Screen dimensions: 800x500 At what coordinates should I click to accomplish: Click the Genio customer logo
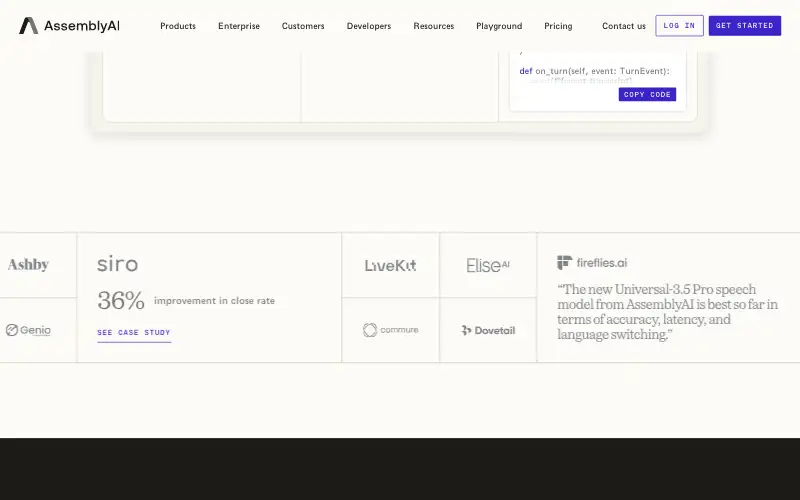pyautogui.click(x=29, y=330)
